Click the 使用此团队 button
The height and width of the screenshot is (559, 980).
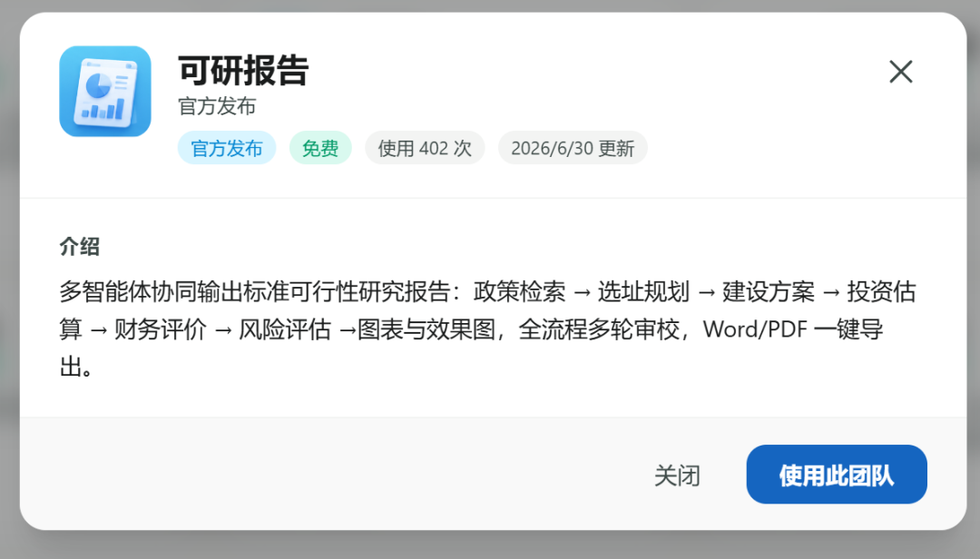point(837,475)
